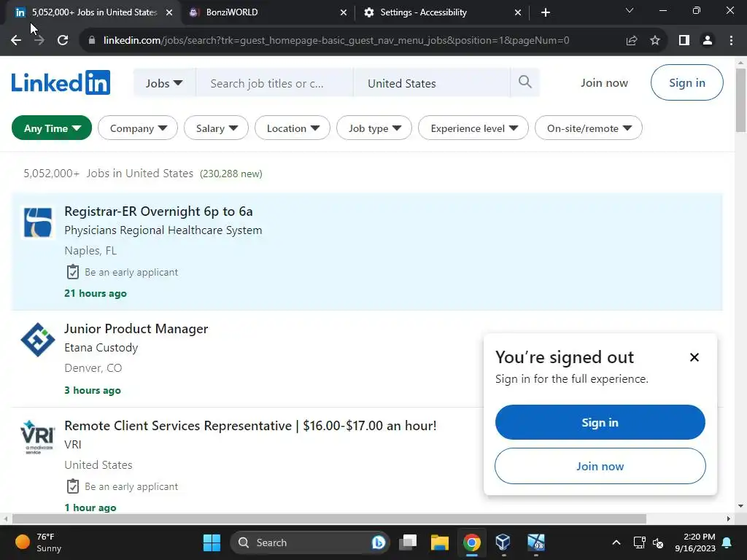This screenshot has height=560, width=747.
Task: Click the search magnifier icon button
Action: (525, 82)
